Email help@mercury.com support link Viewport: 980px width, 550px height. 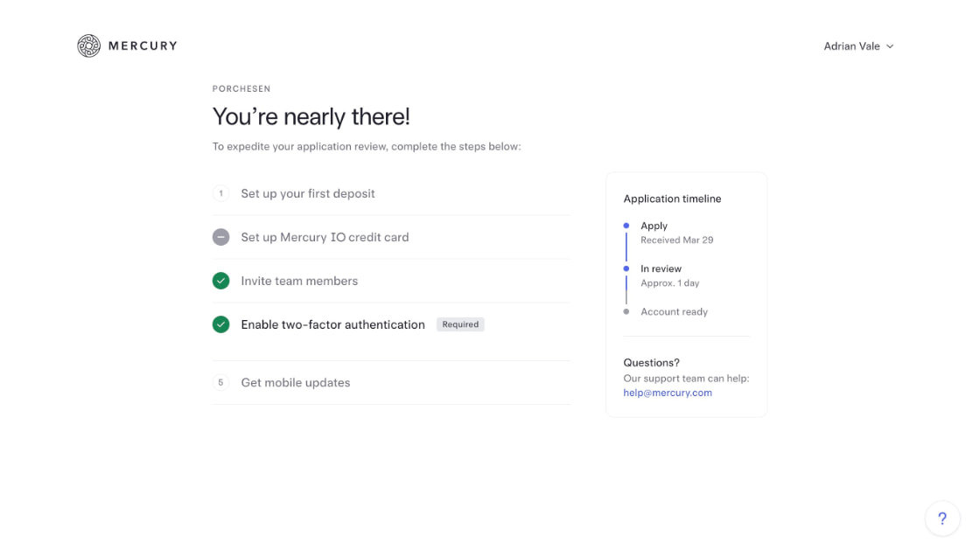[668, 393]
